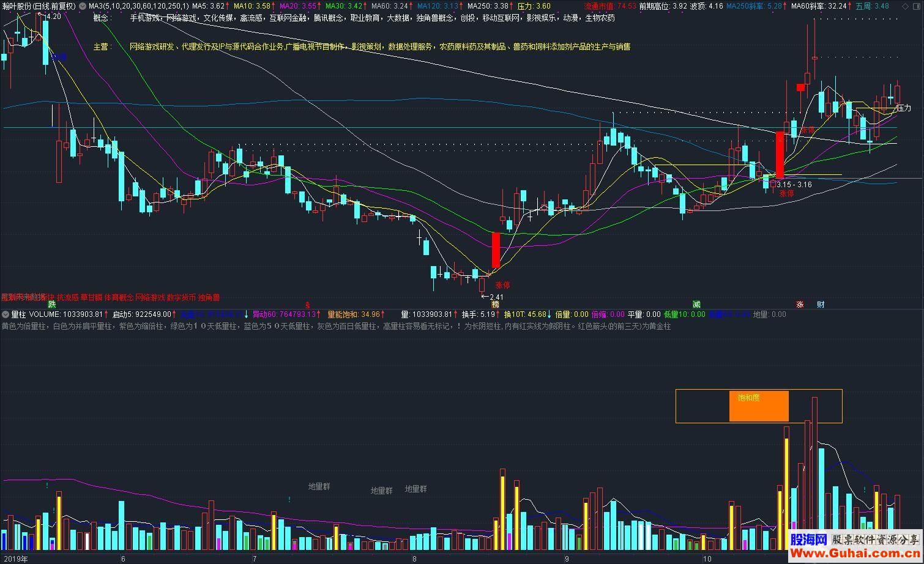Click month 9 on the time axis
The image size is (924, 564).
[x=567, y=559]
